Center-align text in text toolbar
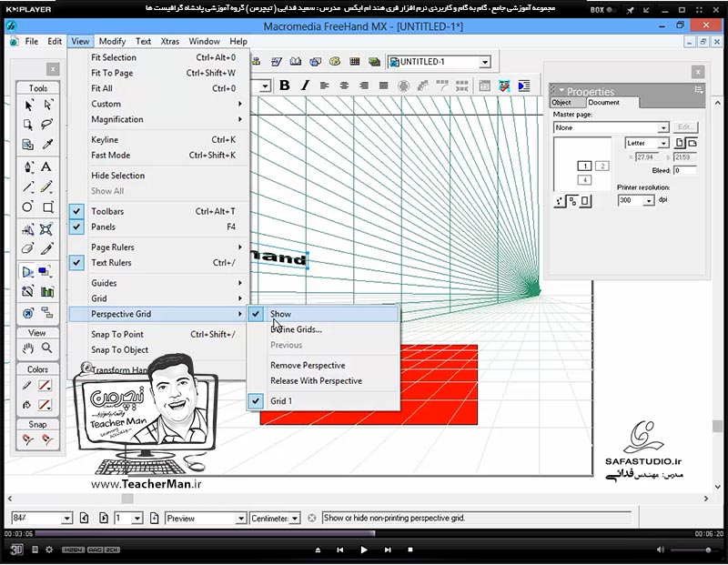The height and width of the screenshot is (565, 728). 344,86
